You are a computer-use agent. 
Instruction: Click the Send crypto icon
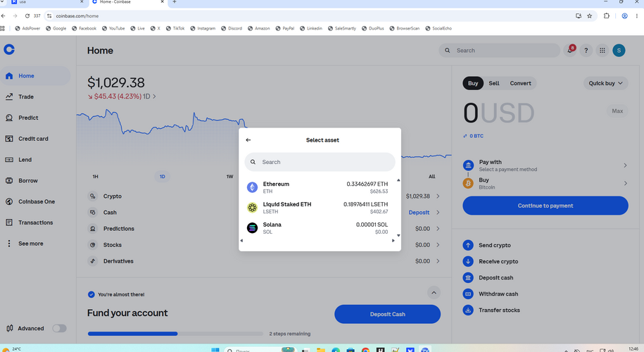tap(468, 245)
